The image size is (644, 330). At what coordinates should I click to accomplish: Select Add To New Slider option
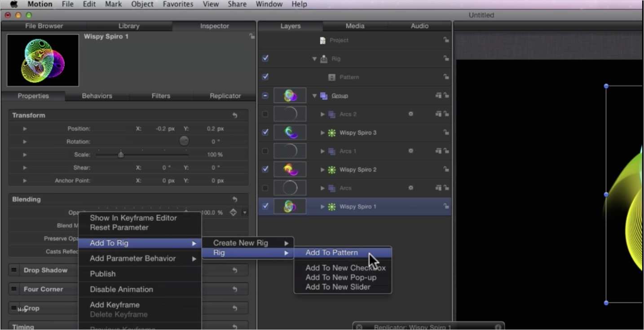[x=338, y=287]
